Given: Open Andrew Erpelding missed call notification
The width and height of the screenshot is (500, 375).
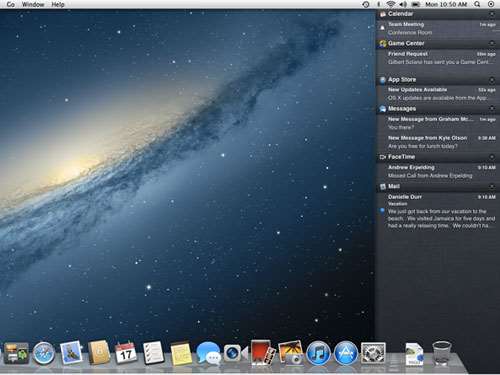Looking at the screenshot, I should click(438, 171).
